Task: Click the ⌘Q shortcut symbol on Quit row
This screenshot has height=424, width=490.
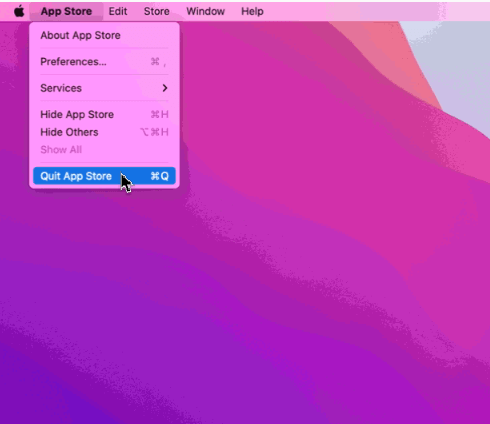Action: tap(159, 176)
